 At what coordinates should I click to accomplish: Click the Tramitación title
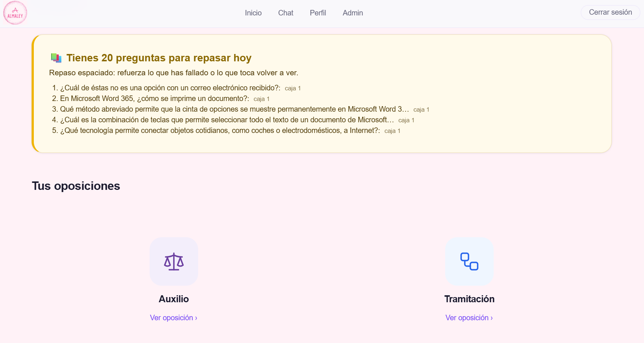click(x=469, y=299)
